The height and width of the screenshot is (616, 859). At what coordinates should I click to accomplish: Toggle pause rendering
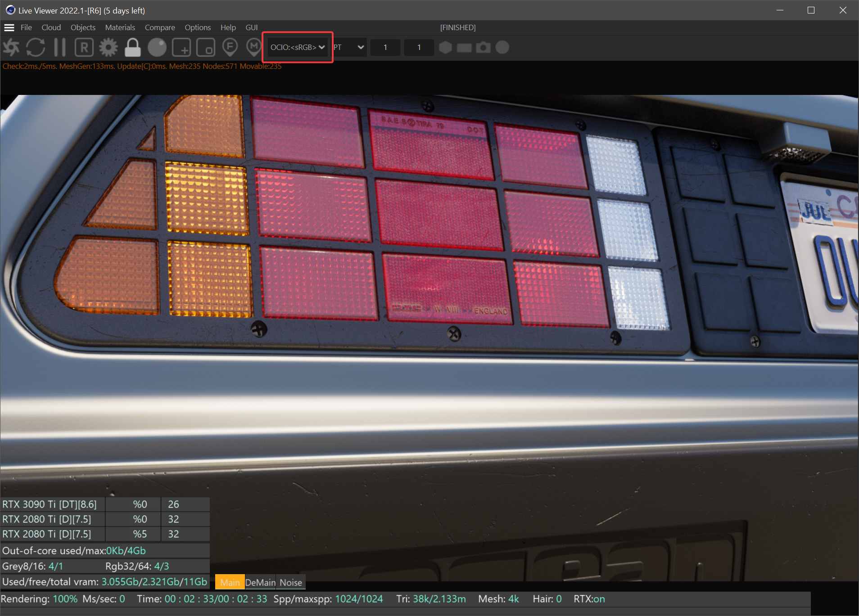coord(59,47)
